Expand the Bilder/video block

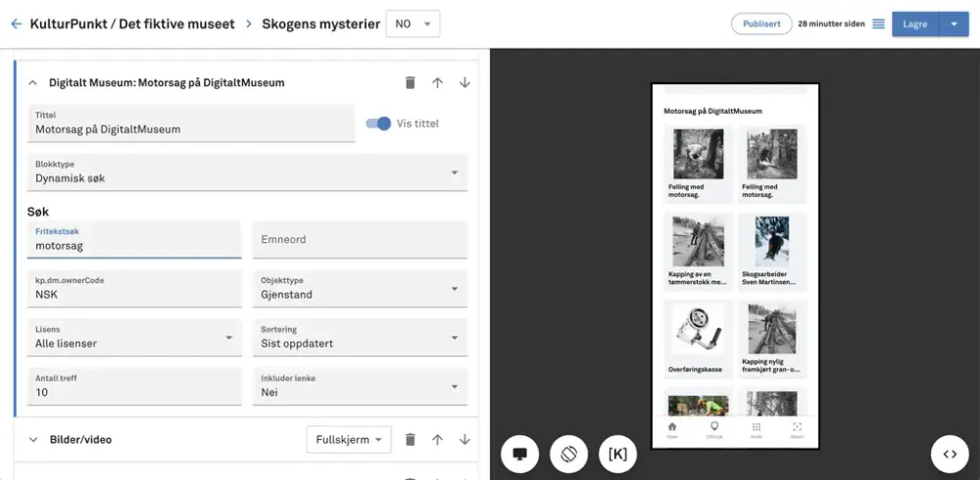[32, 440]
